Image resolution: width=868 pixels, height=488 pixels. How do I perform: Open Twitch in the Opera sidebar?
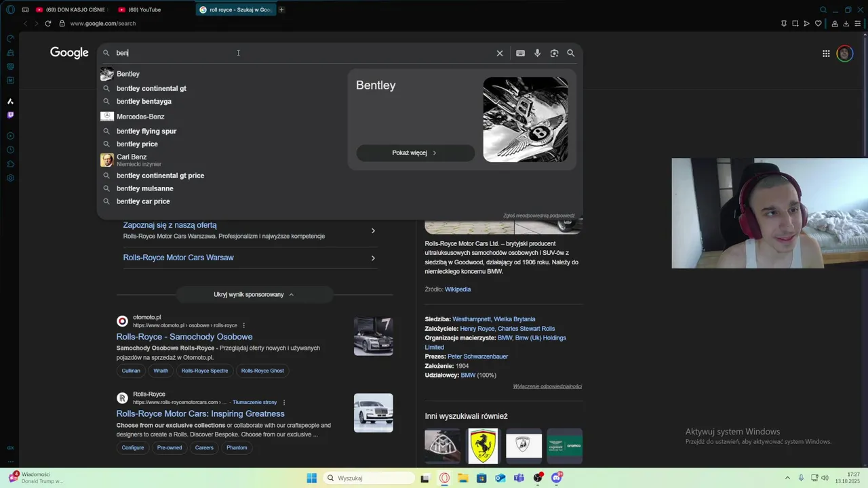(x=10, y=115)
